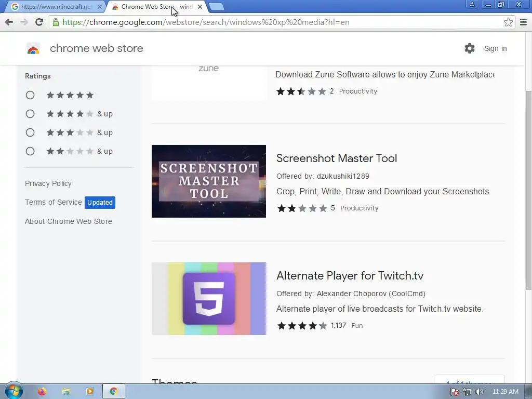Viewport: 532px width, 399px height.
Task: Open the Windows Start orb
Action: point(14,391)
